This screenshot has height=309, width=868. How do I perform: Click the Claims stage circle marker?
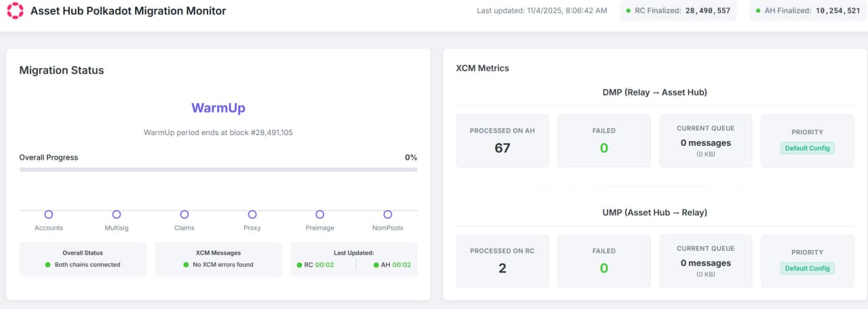coord(184,215)
